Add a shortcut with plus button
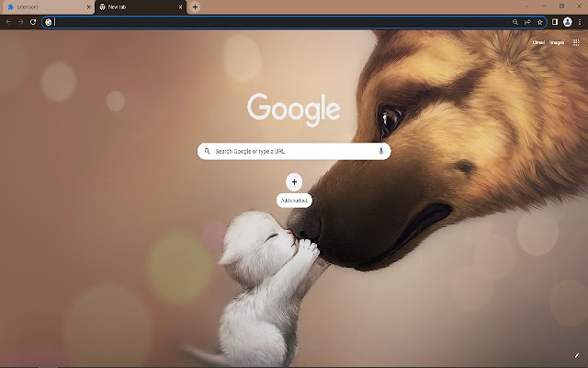This screenshot has width=588, height=368. (x=294, y=182)
